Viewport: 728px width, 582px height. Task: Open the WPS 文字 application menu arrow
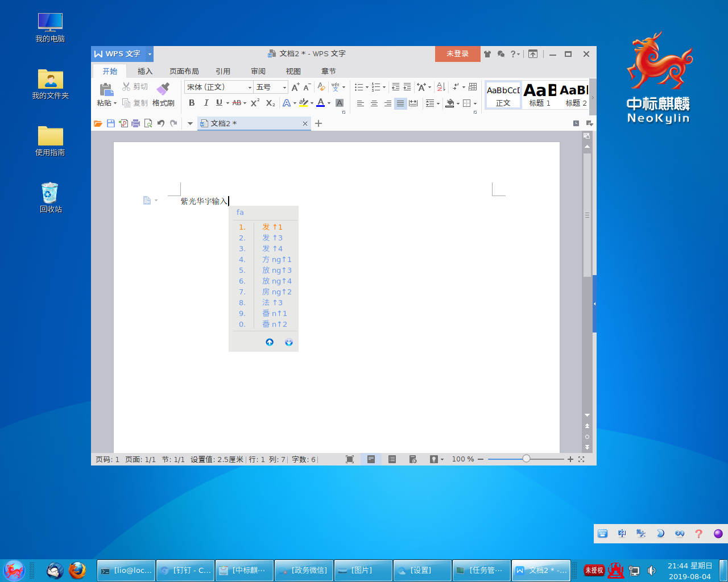click(150, 54)
